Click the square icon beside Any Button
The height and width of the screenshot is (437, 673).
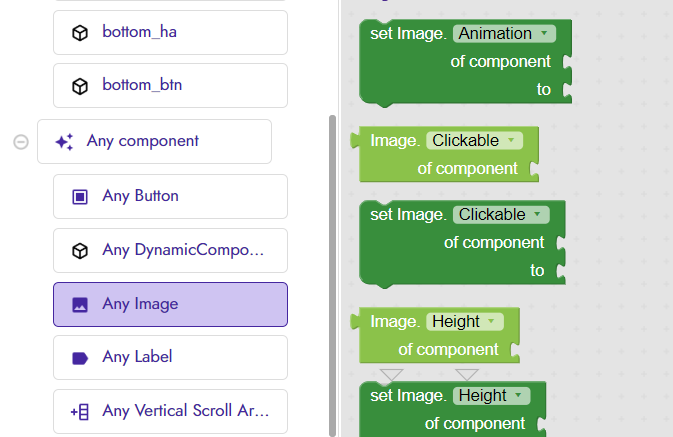tap(80, 197)
